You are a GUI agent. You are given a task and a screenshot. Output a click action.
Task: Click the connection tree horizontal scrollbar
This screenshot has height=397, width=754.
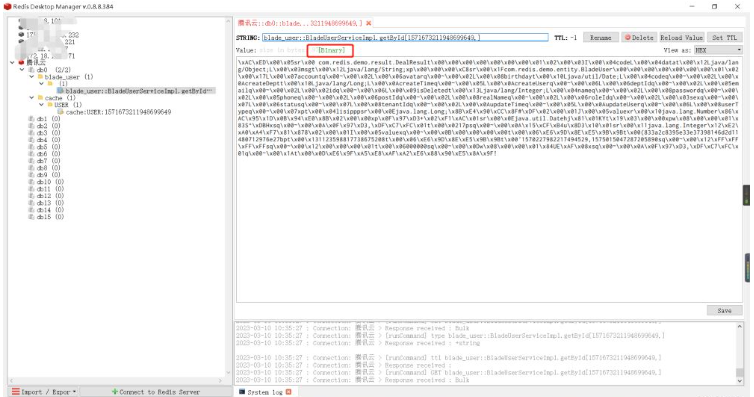(x=115, y=381)
